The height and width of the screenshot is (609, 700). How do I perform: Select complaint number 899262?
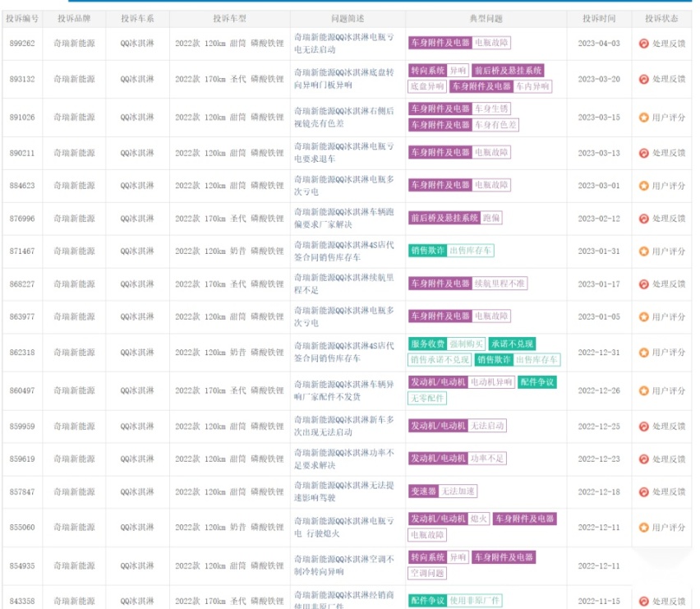tap(22, 44)
